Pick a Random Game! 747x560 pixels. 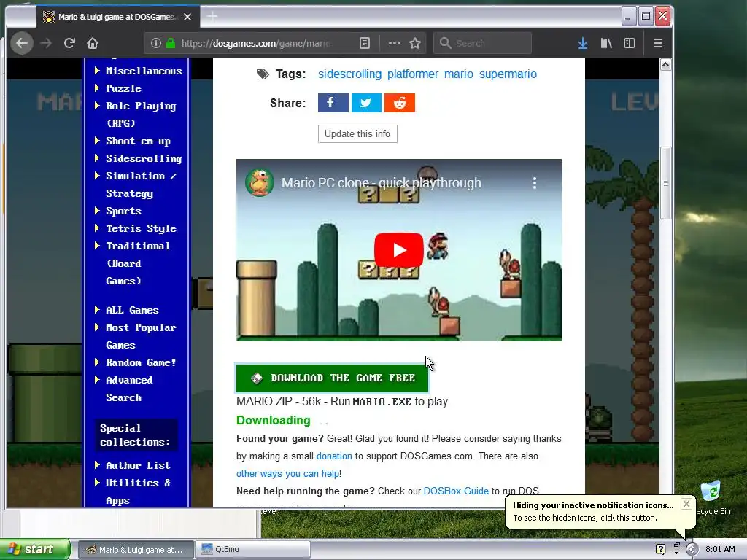(x=141, y=363)
